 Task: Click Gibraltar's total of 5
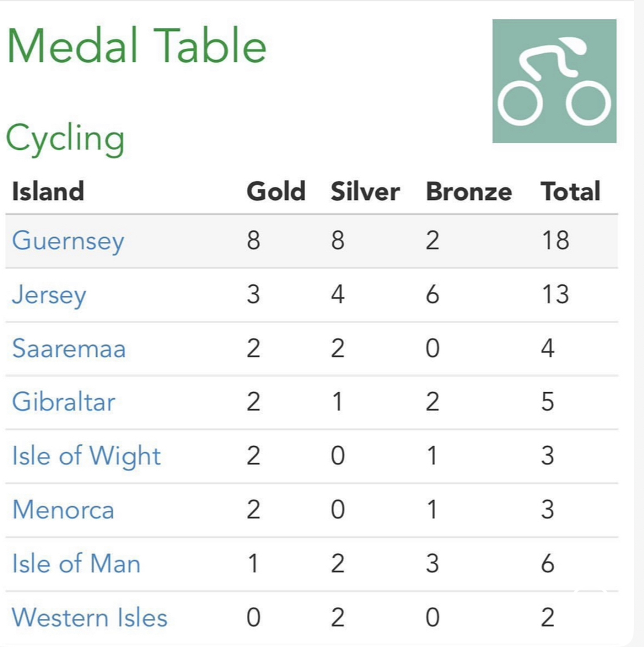(x=547, y=402)
